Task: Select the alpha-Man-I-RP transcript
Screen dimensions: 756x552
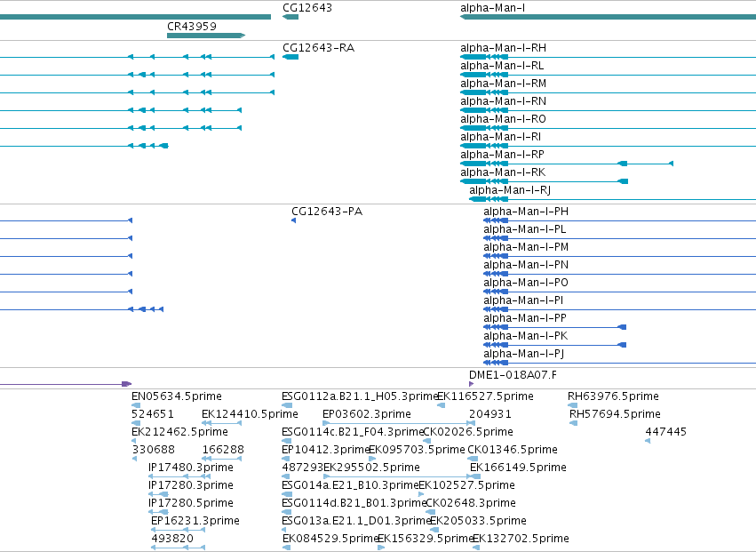Action: click(503, 155)
